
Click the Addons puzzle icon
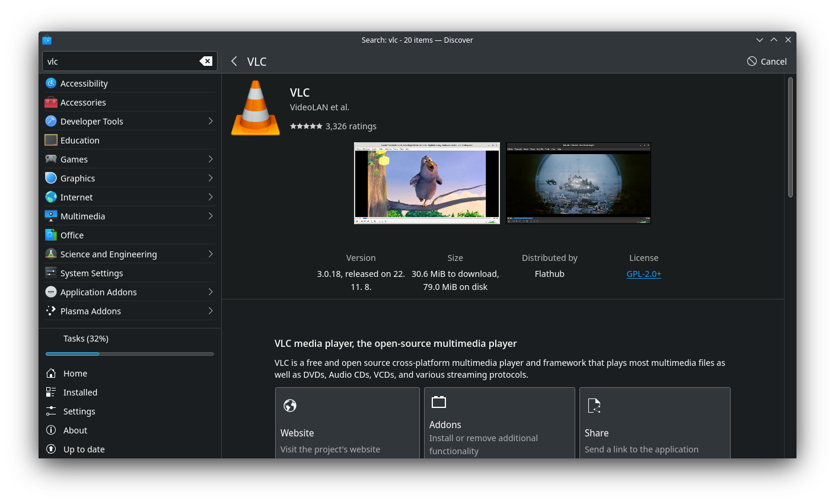439,402
